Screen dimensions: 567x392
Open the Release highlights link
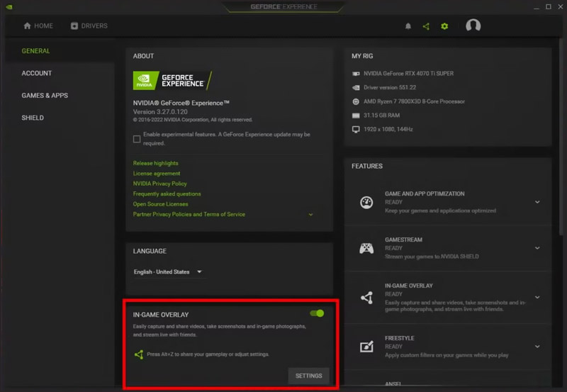coord(155,163)
